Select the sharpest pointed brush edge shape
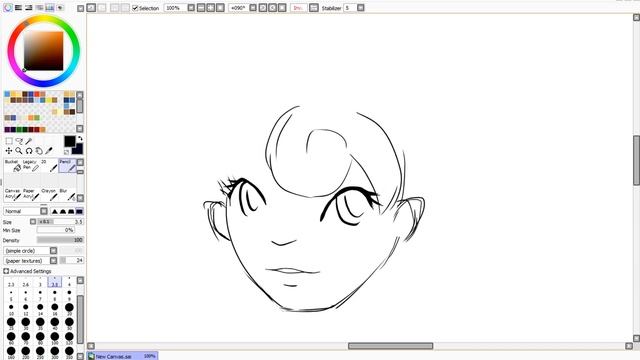This screenshot has height=360, width=640. (55, 211)
